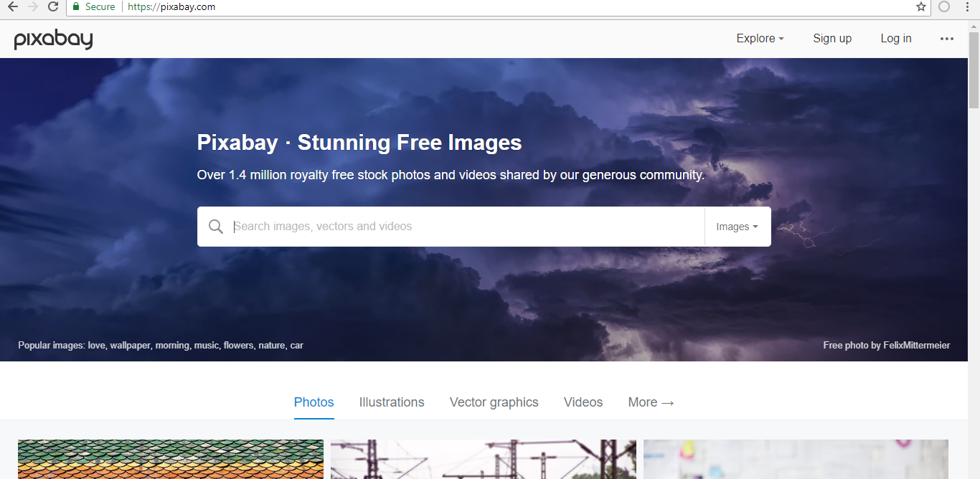Click the More → tab

pyautogui.click(x=651, y=402)
